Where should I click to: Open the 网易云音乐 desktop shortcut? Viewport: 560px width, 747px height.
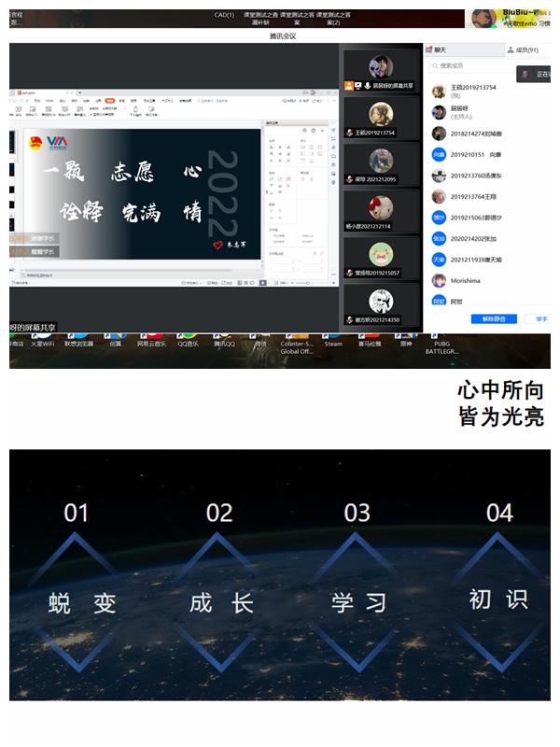151,338
